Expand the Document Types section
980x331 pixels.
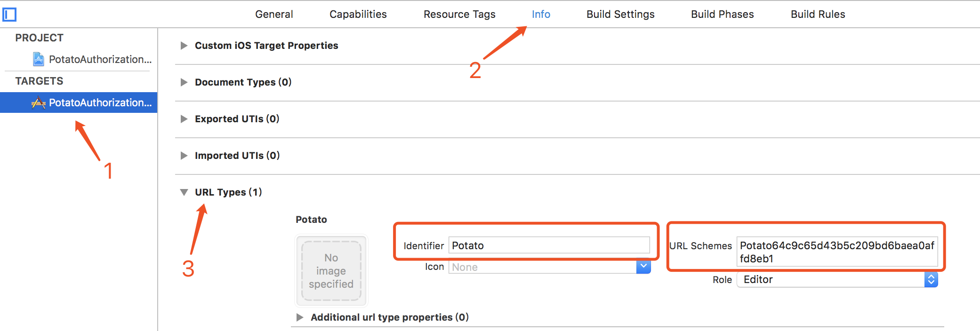pyautogui.click(x=184, y=82)
